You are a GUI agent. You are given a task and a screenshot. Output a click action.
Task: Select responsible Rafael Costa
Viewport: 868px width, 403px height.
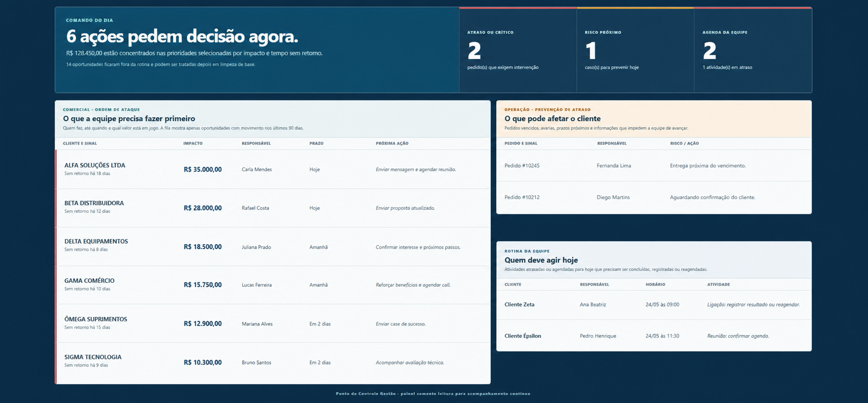click(x=255, y=208)
